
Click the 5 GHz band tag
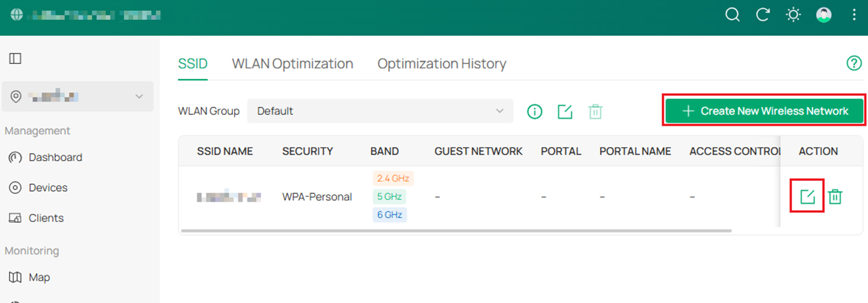click(389, 196)
